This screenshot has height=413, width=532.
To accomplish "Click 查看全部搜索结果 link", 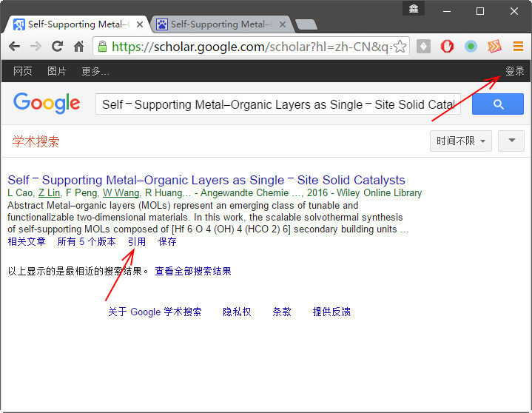I will tap(193, 271).
